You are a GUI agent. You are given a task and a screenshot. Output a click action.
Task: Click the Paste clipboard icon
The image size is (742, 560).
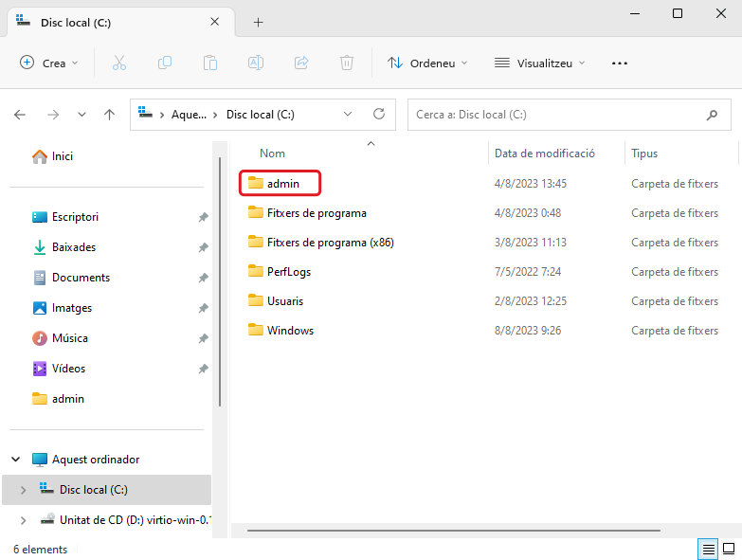coord(210,63)
